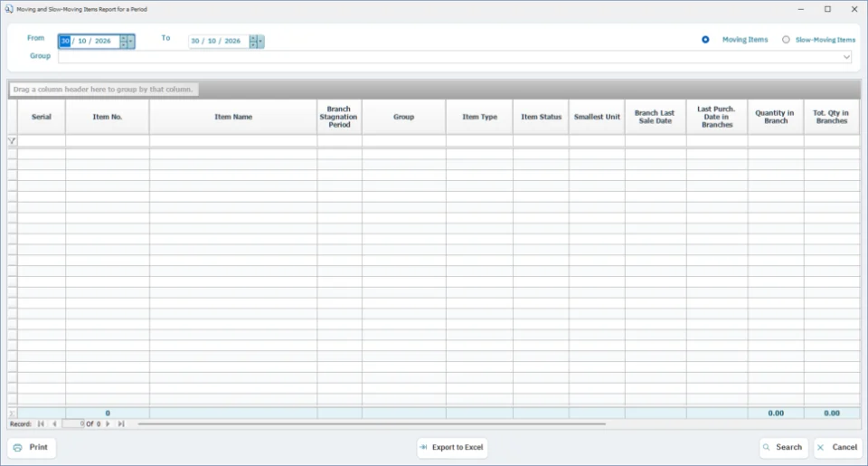The height and width of the screenshot is (466, 868).
Task: Click the Cancel button
Action: tap(837, 447)
